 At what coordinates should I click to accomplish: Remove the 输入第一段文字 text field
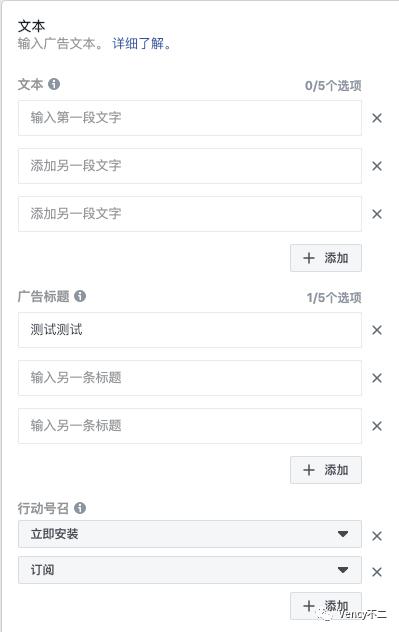pyautogui.click(x=377, y=118)
